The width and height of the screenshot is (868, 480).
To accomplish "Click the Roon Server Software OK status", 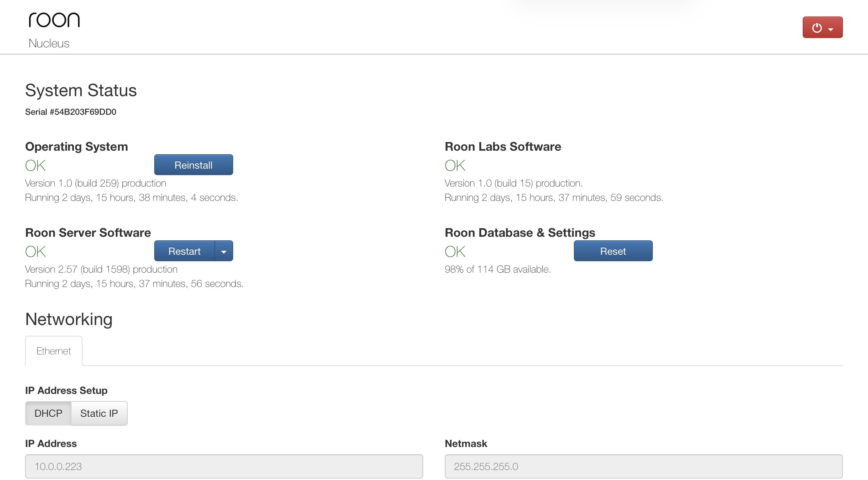I will (x=36, y=252).
